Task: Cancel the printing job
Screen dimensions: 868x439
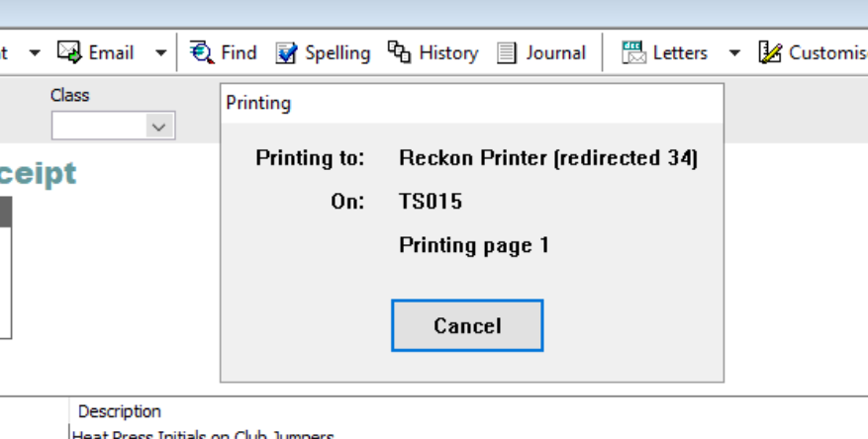Action: [467, 325]
